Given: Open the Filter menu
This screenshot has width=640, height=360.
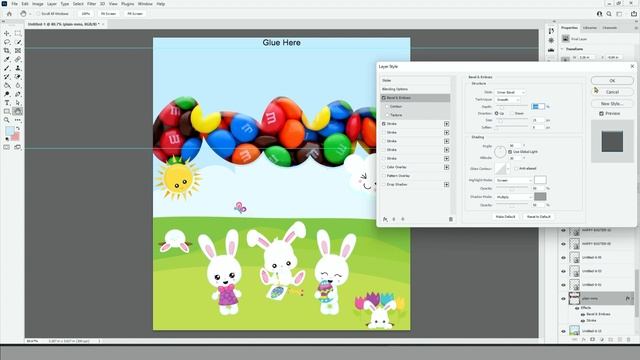Looking at the screenshot, I should tap(91, 4).
